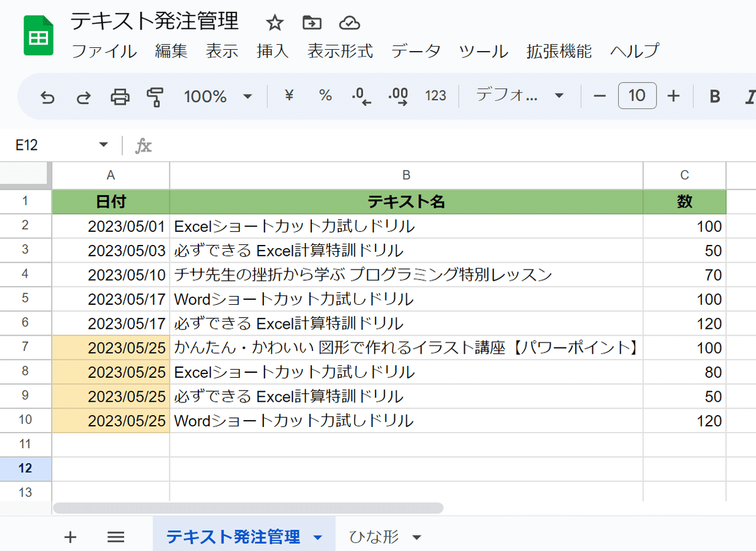Click the document title テキスト発注管理
Image resolution: width=756 pixels, height=551 pixels.
pyautogui.click(x=154, y=21)
